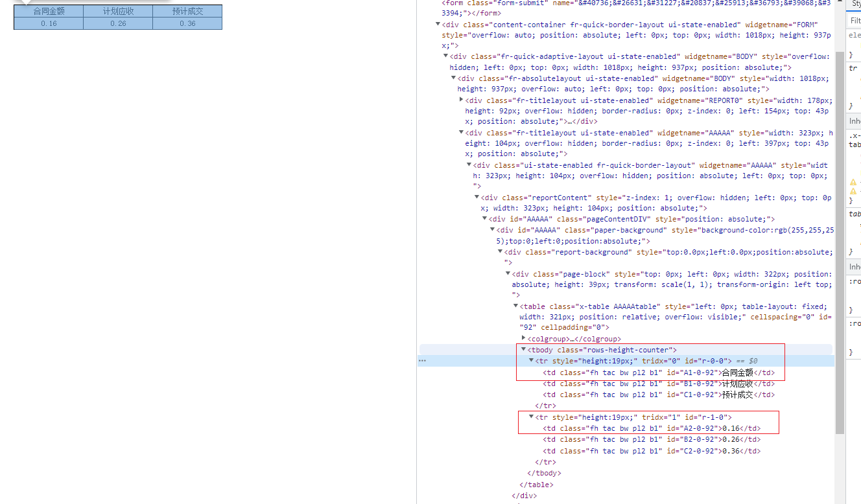The image size is (861, 504).
Task: Select the td element with id A2-0-92
Action: coord(652,428)
